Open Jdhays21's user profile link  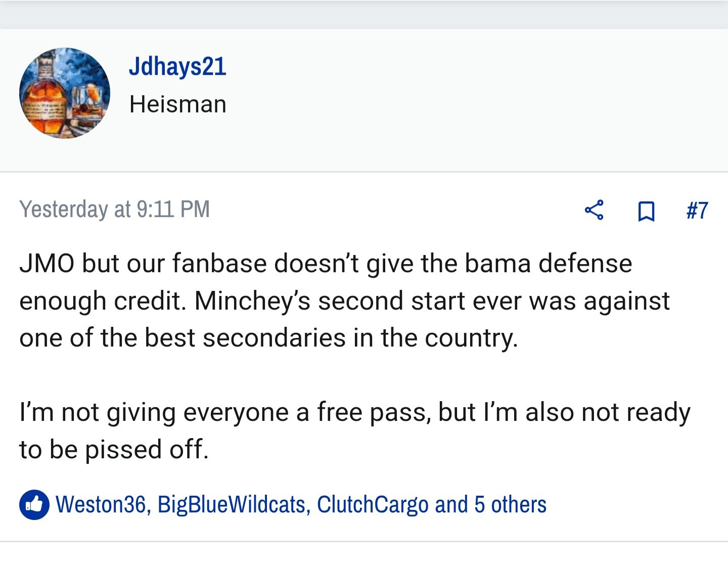(177, 67)
